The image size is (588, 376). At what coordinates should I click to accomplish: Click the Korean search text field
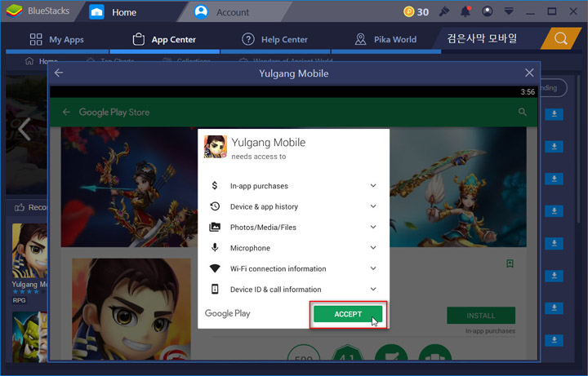pyautogui.click(x=488, y=38)
